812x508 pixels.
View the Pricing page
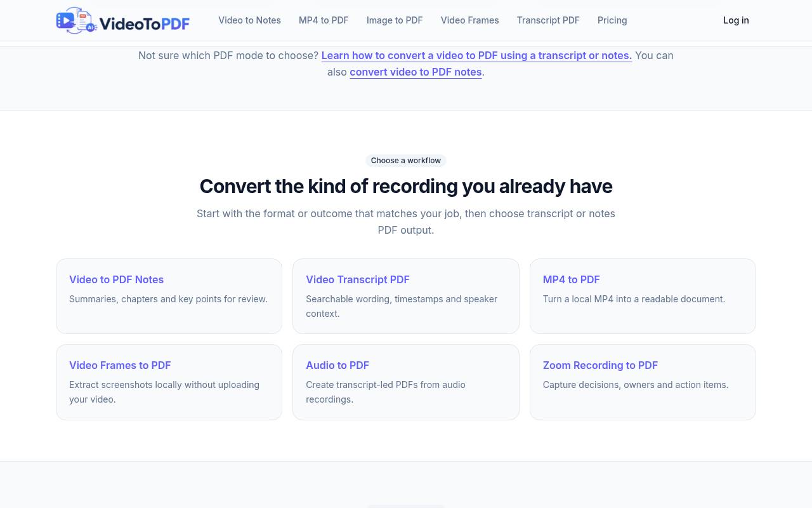[612, 20]
